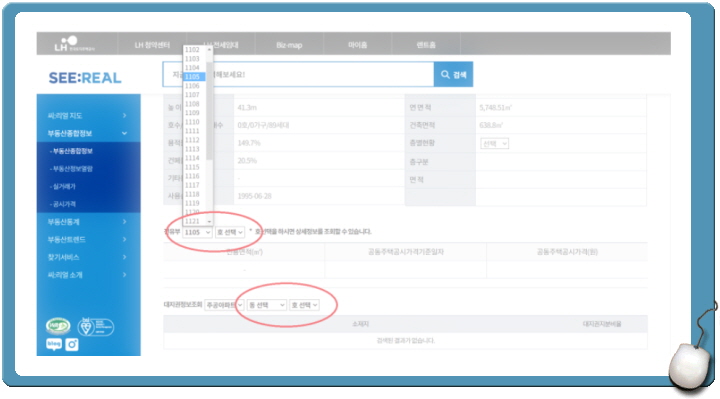This screenshot has width=720, height=399.
Task: Click the LH logo in the header
Action: tap(73, 44)
